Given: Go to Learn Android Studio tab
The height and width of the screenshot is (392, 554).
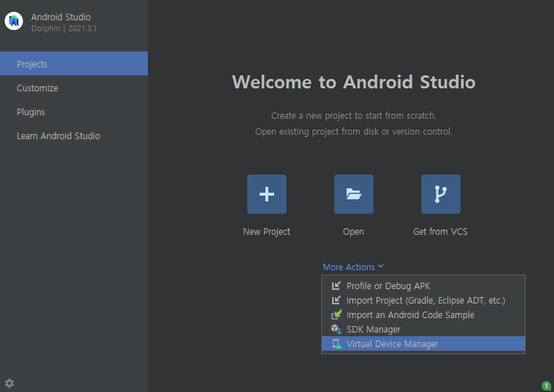Looking at the screenshot, I should (x=74, y=136).
